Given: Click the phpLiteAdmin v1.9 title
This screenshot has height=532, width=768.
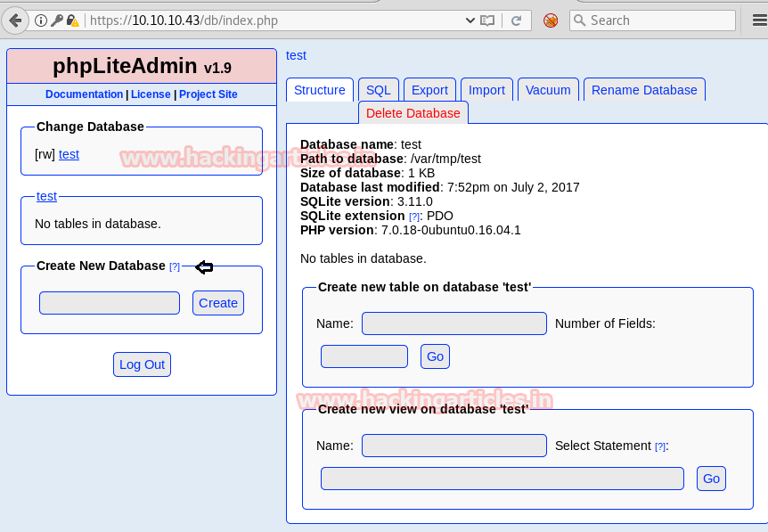Looking at the screenshot, I should [x=142, y=66].
